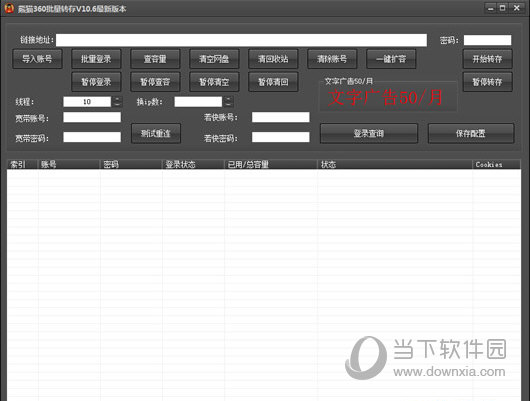The height and width of the screenshot is (401, 530).
Task: Click the 状态 status column header
Action: click(395, 164)
